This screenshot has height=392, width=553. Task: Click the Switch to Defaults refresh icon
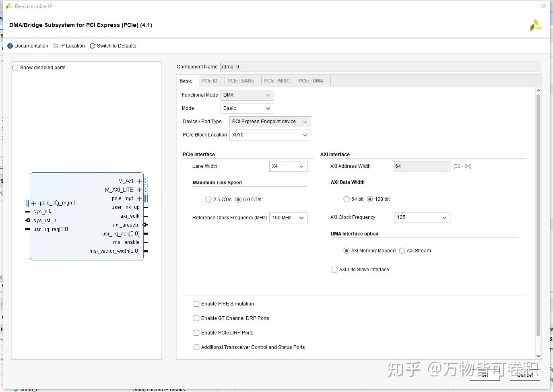pos(92,45)
